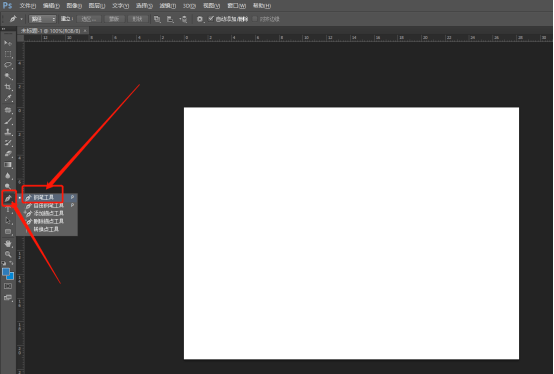Select the Clone Stamp tool

click(8, 132)
